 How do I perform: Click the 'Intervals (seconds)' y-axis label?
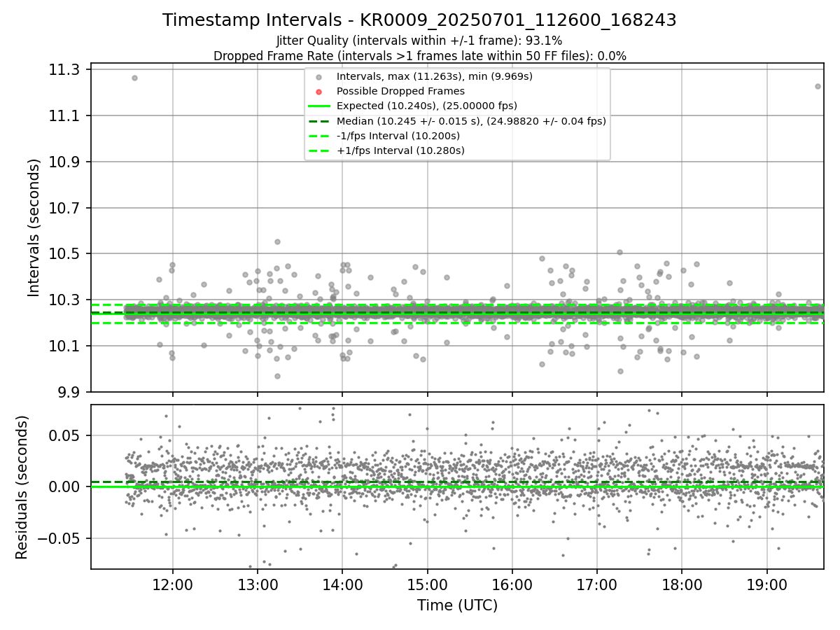coord(34,227)
